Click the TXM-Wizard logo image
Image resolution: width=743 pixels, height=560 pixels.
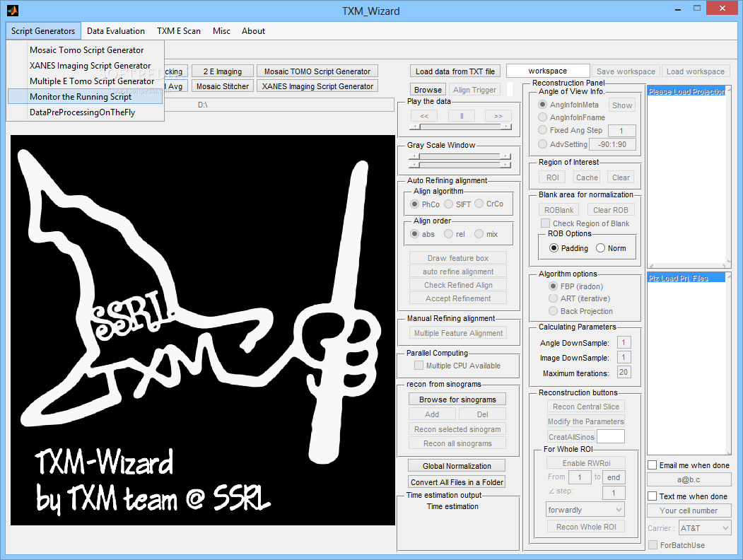[203, 330]
